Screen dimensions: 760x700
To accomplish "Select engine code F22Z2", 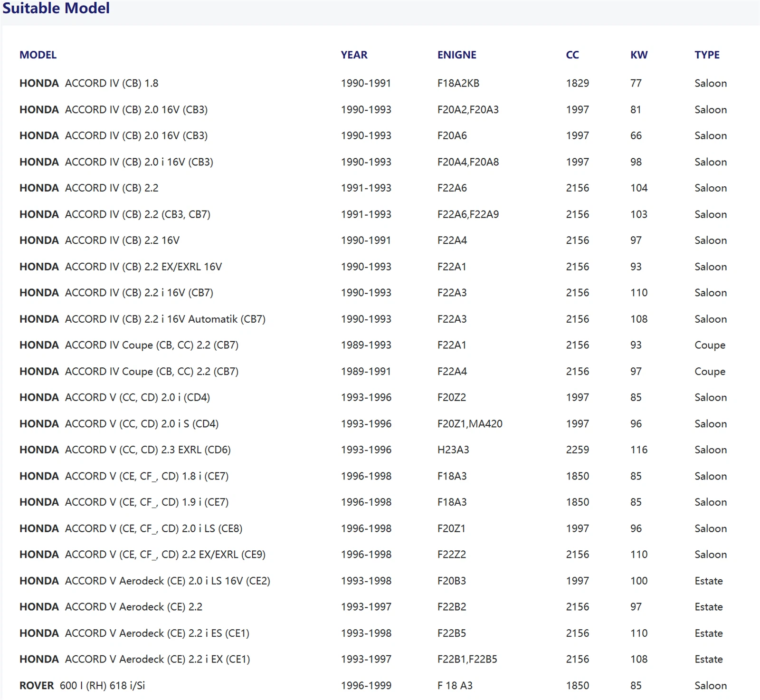I will (452, 555).
